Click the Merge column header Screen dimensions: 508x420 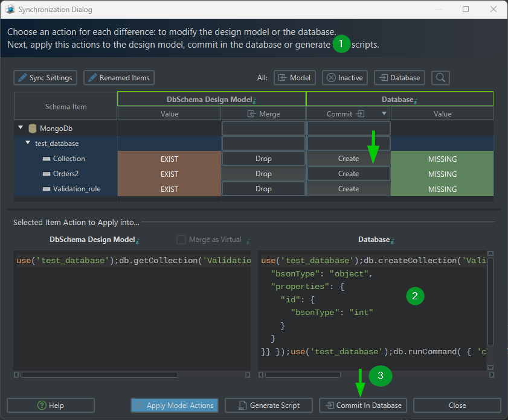263,114
